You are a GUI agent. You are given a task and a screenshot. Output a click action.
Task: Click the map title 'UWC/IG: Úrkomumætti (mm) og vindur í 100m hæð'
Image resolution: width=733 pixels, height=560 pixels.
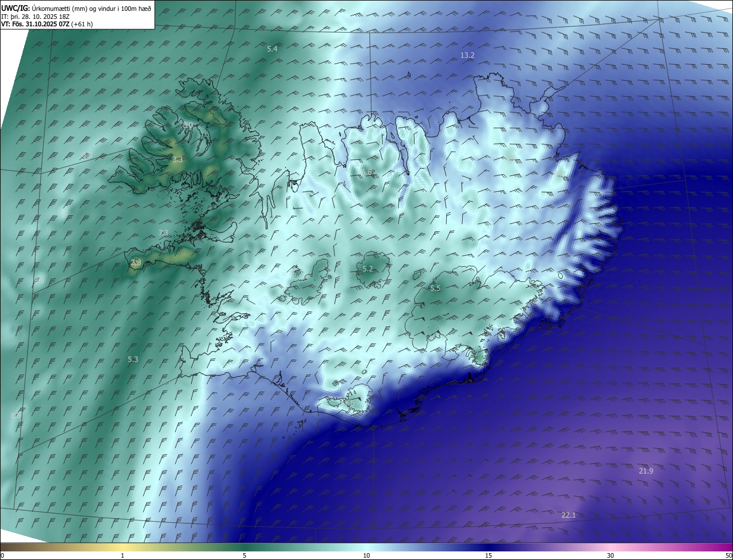pos(76,8)
